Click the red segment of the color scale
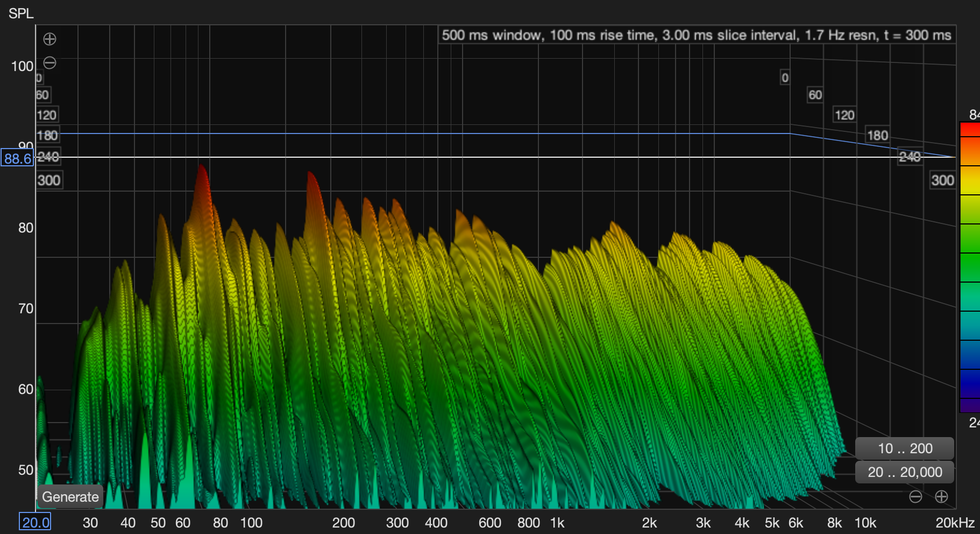The height and width of the screenshot is (534, 980). [x=970, y=129]
